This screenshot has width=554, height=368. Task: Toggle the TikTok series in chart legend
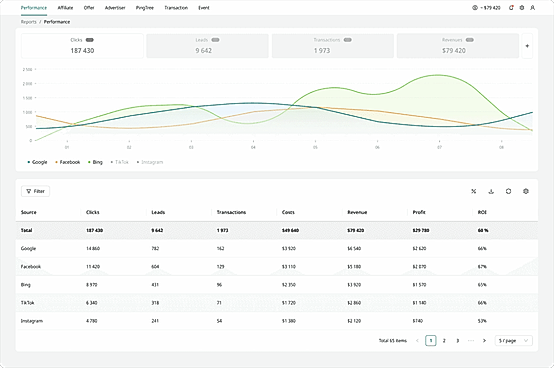[119, 162]
